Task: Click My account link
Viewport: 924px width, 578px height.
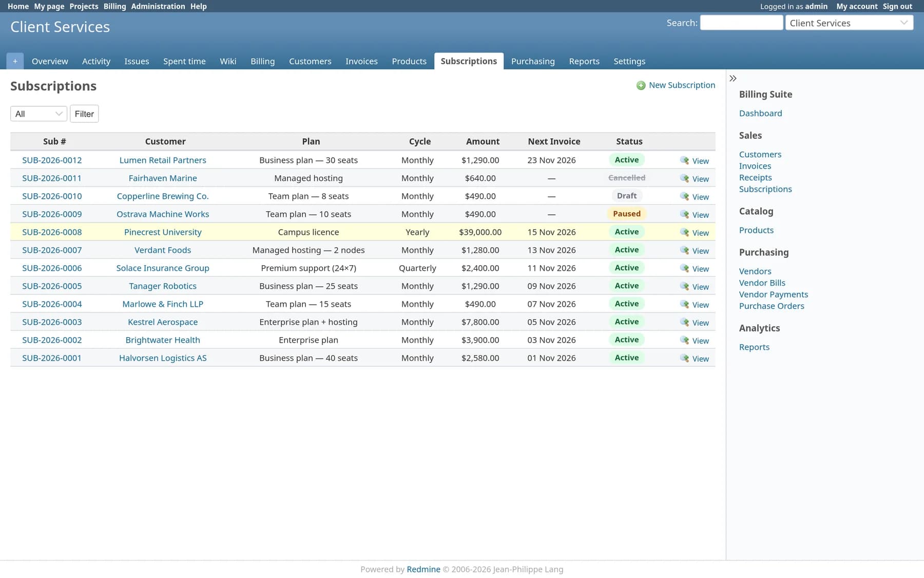Action: pos(857,6)
